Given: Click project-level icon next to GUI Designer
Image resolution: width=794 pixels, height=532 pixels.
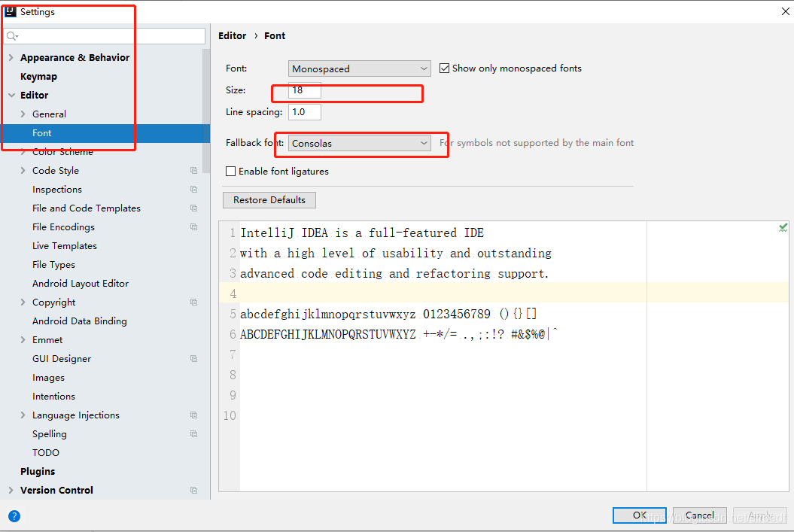Looking at the screenshot, I should pyautogui.click(x=193, y=358).
